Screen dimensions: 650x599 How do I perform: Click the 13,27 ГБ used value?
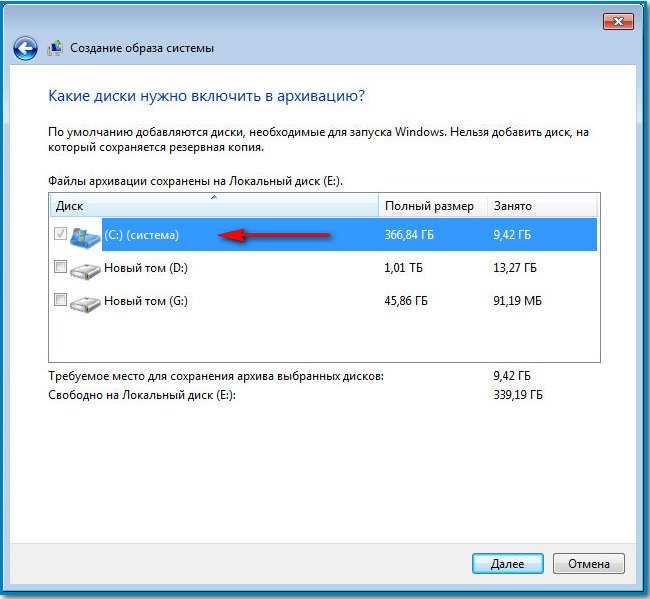(x=514, y=268)
